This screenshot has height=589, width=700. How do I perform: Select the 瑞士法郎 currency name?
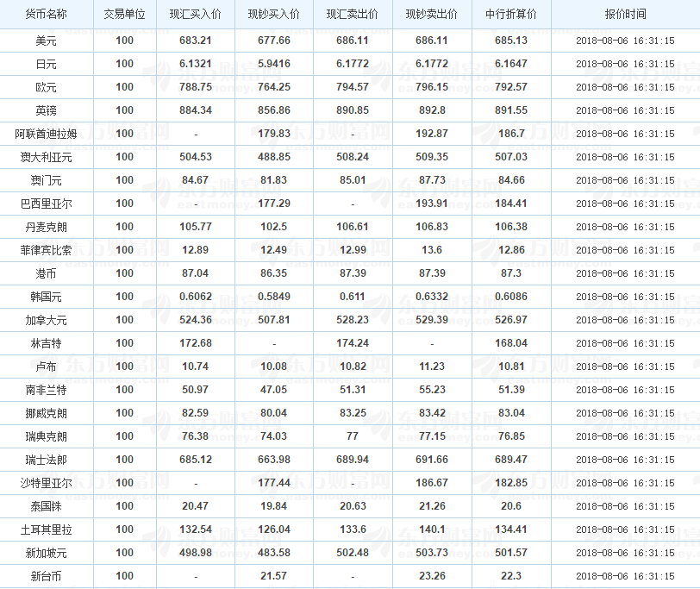click(47, 460)
